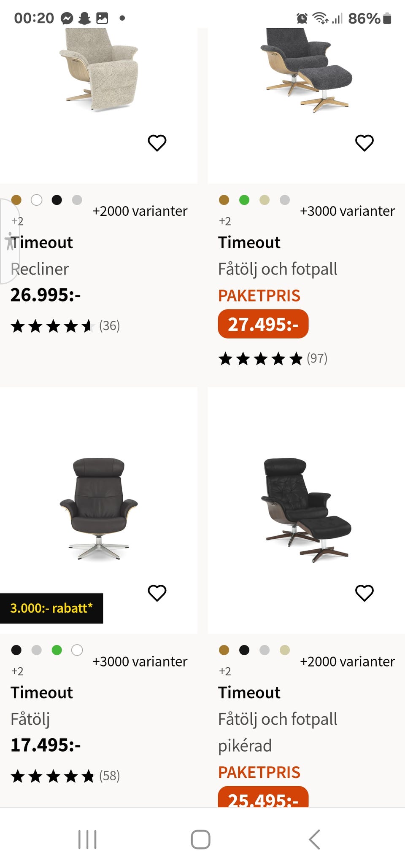405x868 pixels.
Task: Select the black swatch for Timeout Recliner
Action: (57, 200)
